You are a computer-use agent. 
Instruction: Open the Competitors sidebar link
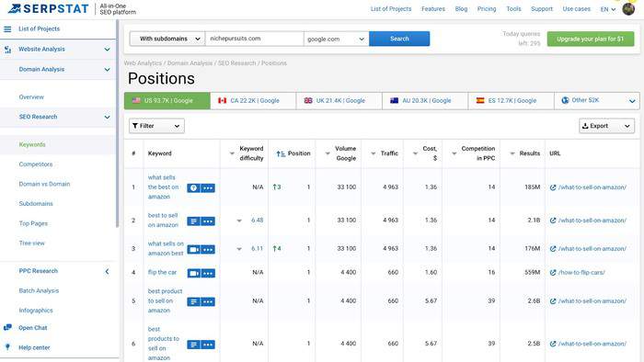point(36,164)
